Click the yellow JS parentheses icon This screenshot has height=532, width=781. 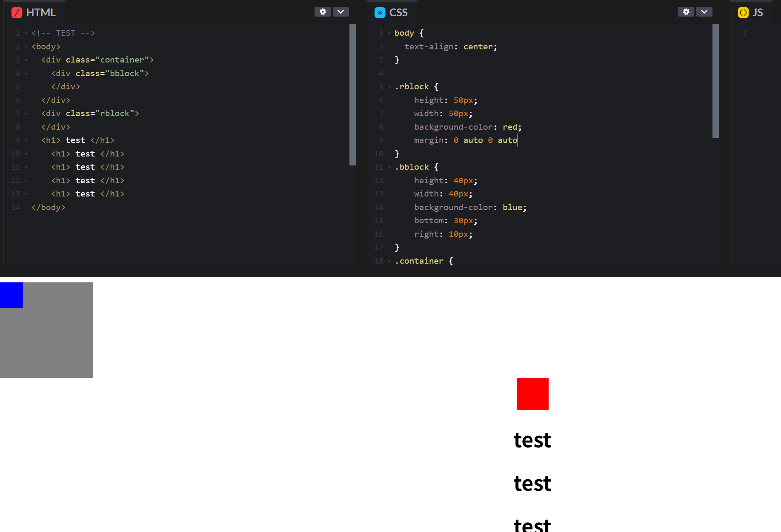743,13
